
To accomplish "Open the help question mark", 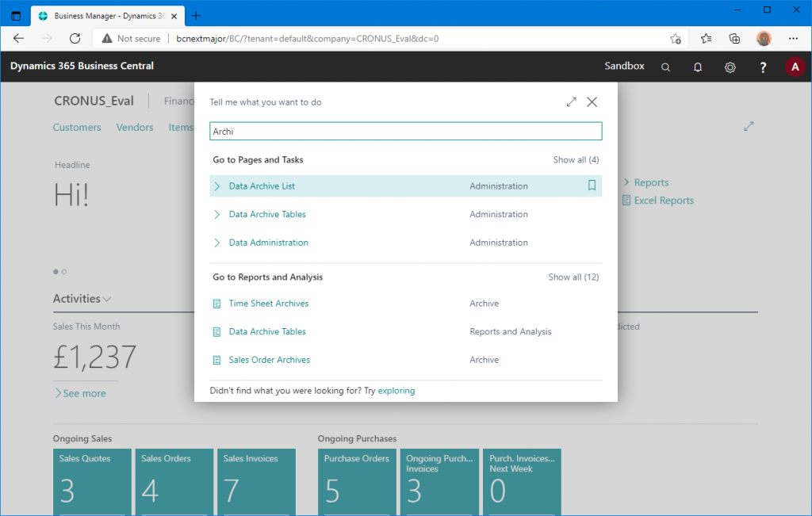I will (x=762, y=67).
